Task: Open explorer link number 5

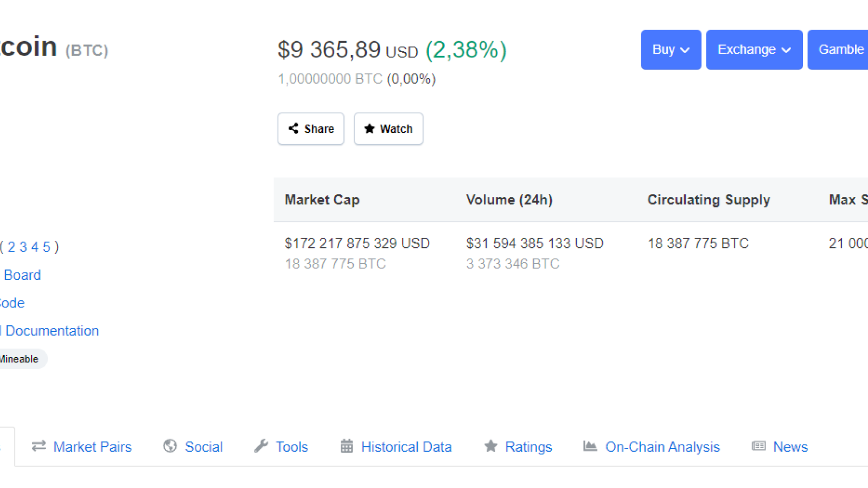Action: coord(47,247)
